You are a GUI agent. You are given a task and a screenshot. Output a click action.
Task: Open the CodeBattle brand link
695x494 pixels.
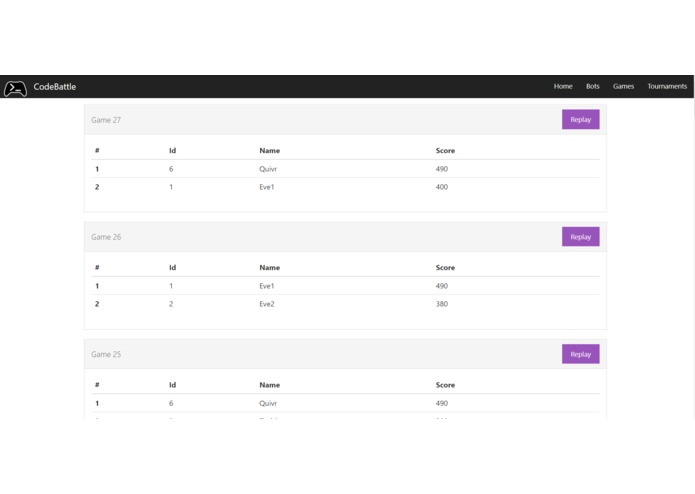[55, 87]
